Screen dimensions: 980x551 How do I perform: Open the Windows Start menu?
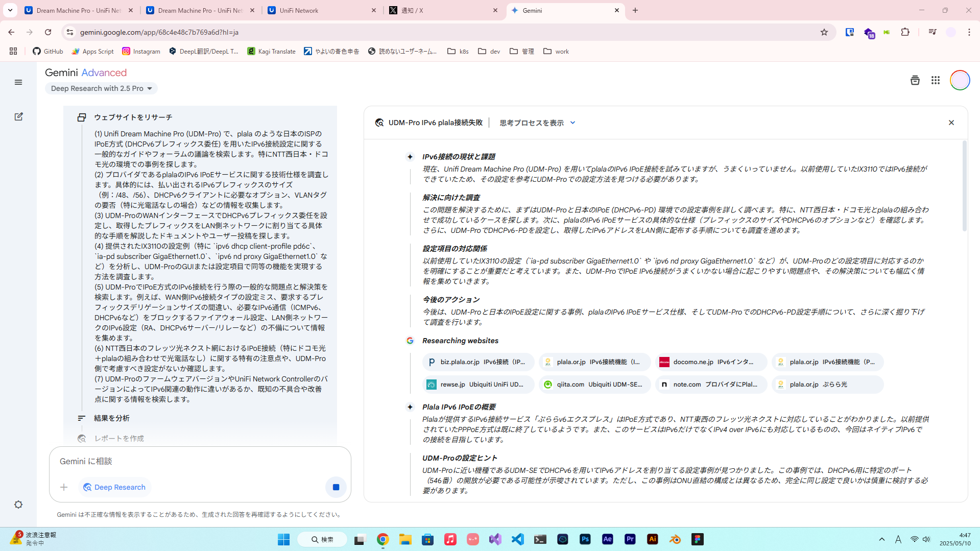point(283,539)
